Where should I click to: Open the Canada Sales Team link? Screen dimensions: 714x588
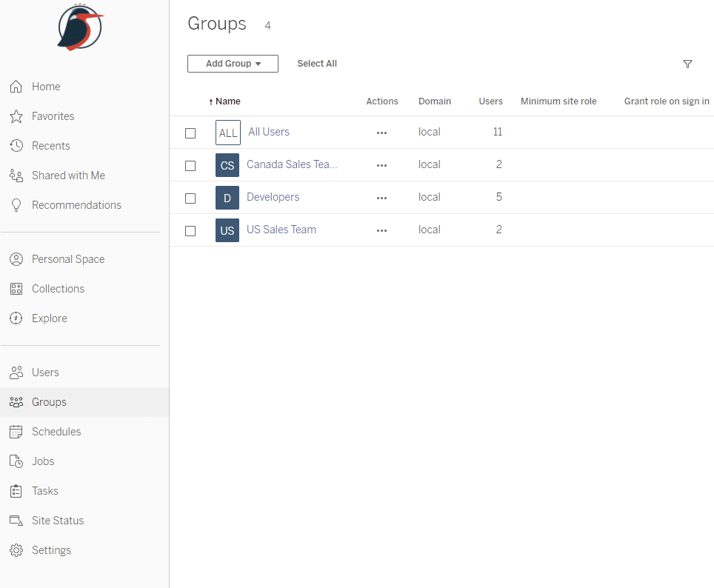(292, 164)
